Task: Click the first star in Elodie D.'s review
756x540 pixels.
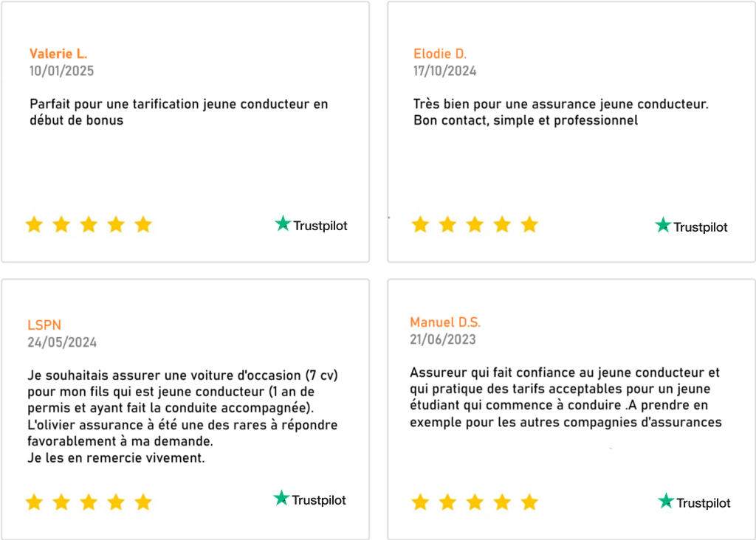Action: [x=420, y=225]
